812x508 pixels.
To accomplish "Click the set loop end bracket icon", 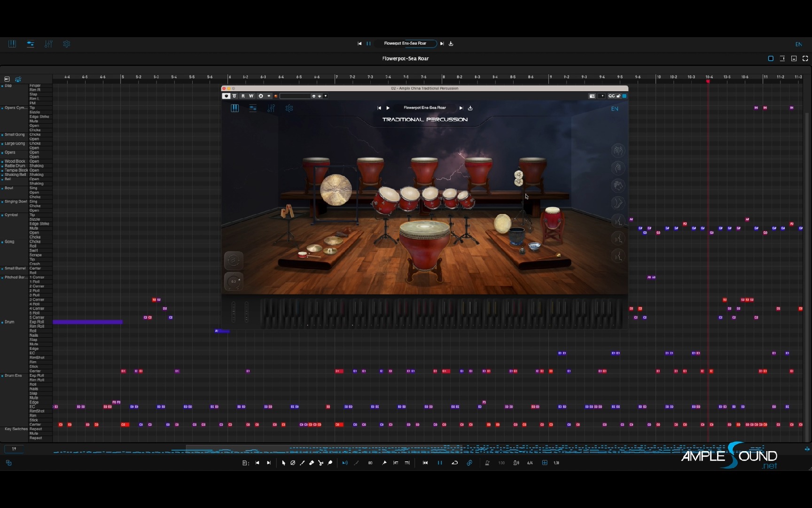I will point(407,463).
